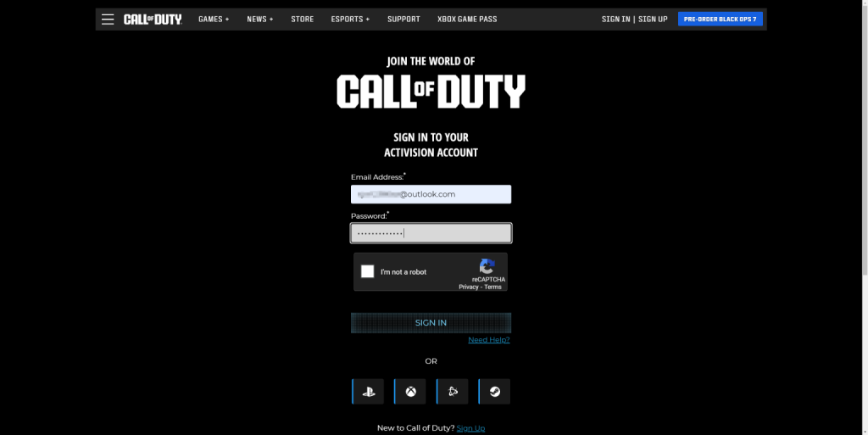
Task: Click Pre-Order Black Ops 7 button
Action: (x=720, y=19)
